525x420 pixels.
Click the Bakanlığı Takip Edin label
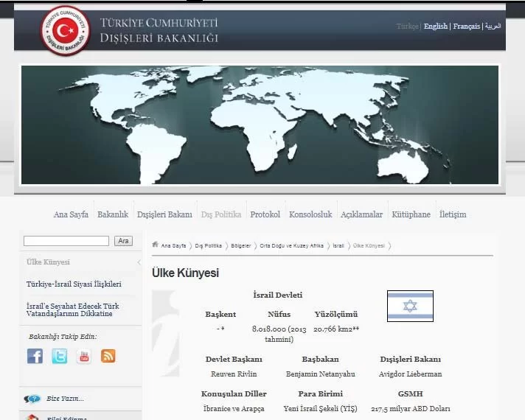[63, 337]
